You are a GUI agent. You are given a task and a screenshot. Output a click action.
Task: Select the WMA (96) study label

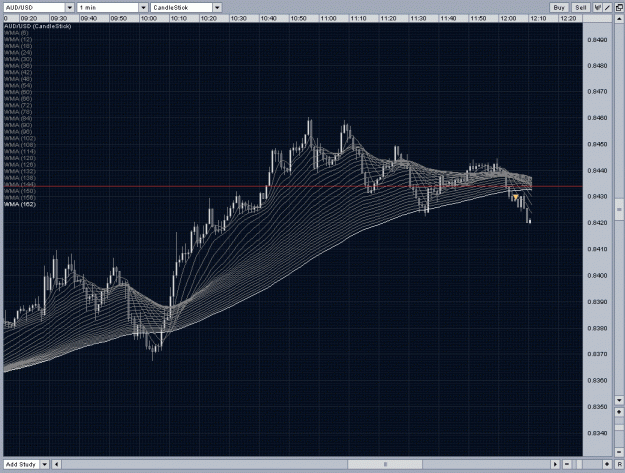(x=18, y=132)
